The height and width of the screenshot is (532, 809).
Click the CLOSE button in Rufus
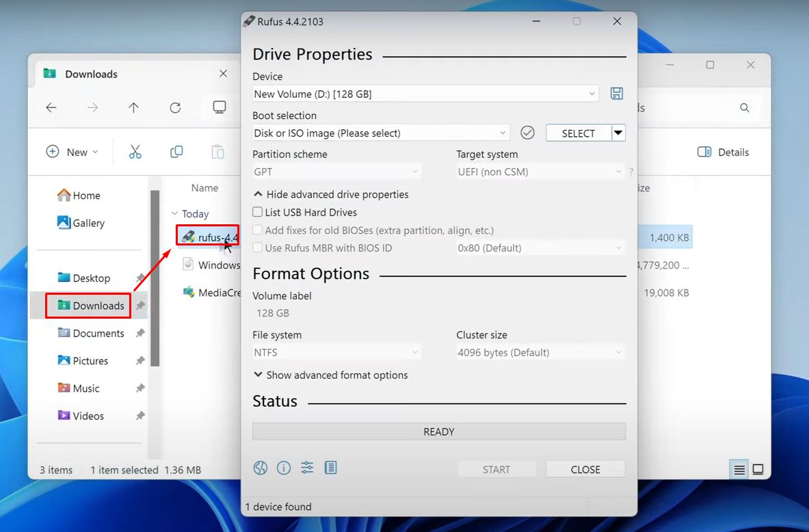point(585,470)
